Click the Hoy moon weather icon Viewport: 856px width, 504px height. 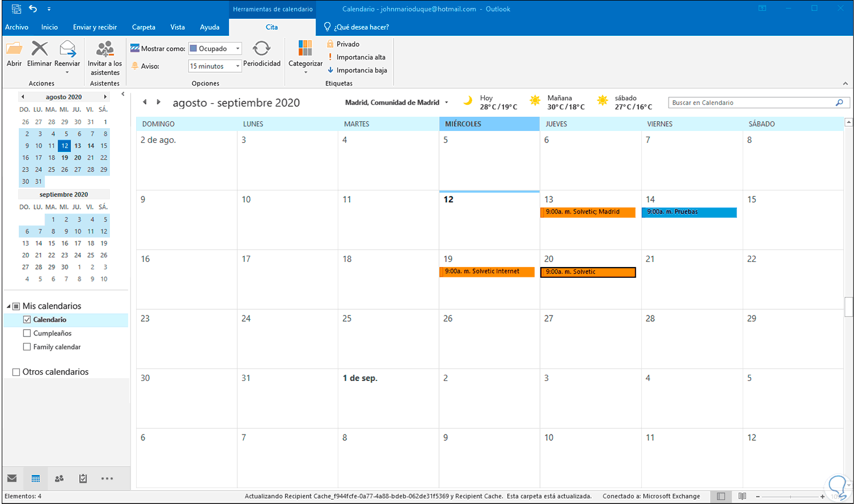pyautogui.click(x=468, y=101)
